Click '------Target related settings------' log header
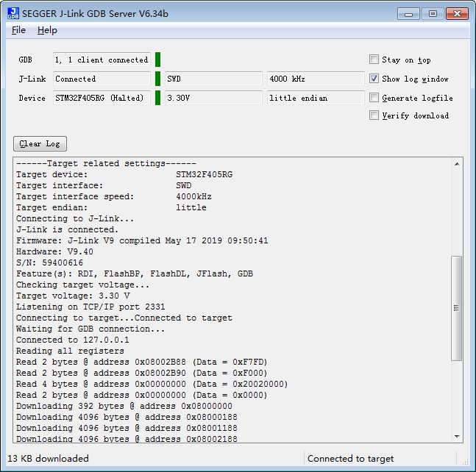Viewport: 476px width, 472px height. click(106, 163)
